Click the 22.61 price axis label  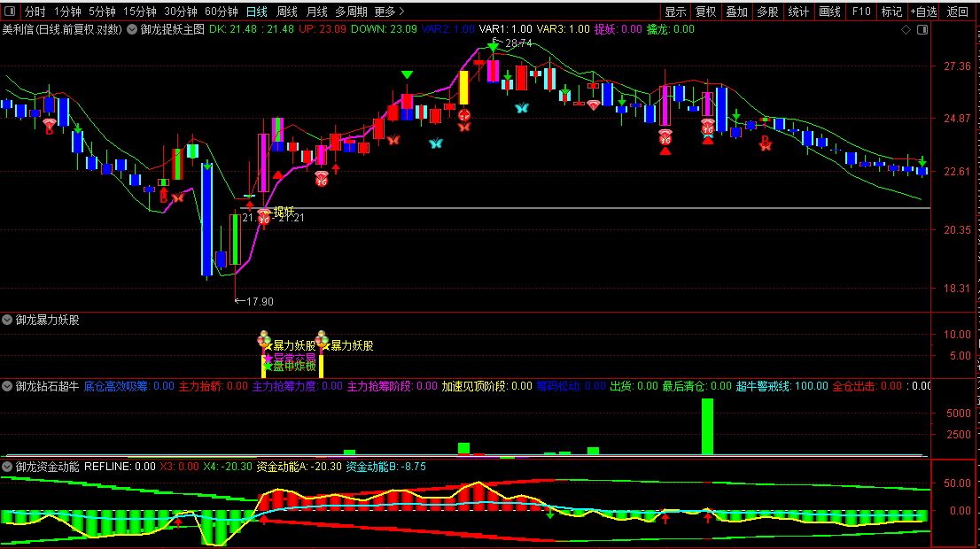point(958,172)
